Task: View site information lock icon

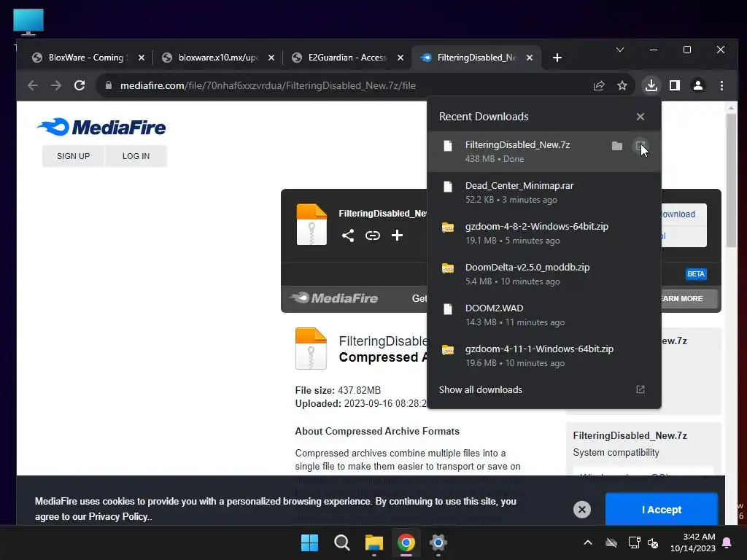Action: coord(109,86)
